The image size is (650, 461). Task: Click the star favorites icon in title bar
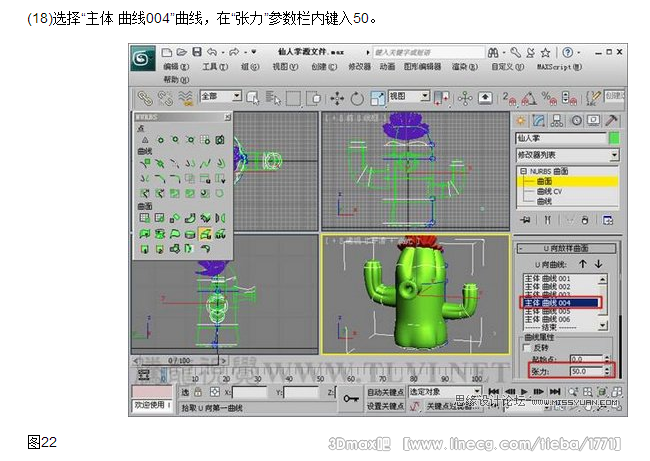(x=546, y=53)
